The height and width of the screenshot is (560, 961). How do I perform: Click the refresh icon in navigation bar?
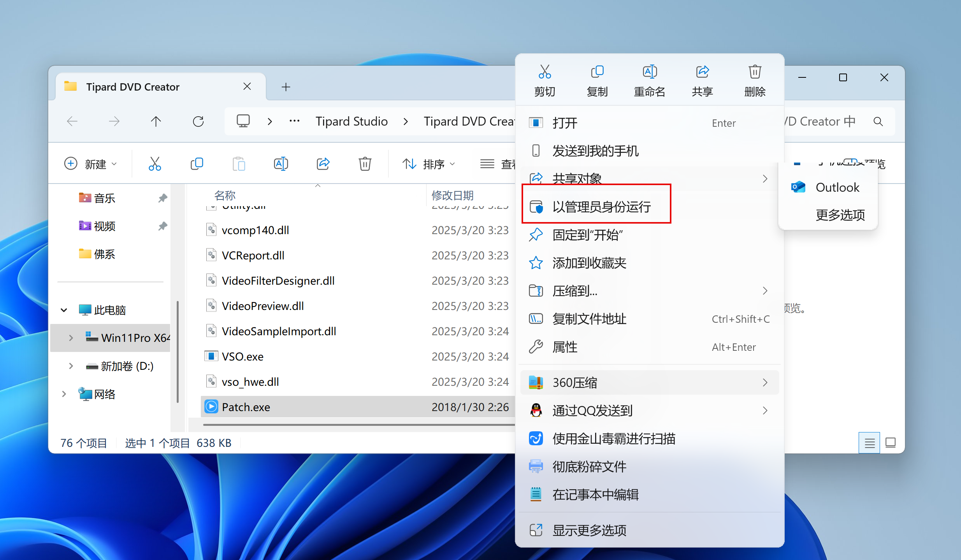coord(198,122)
